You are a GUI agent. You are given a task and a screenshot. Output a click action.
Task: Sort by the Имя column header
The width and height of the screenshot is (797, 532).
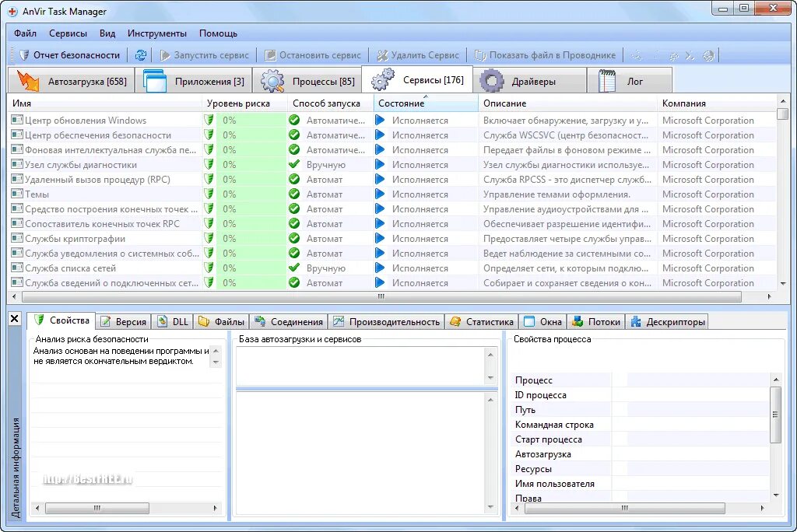tap(105, 103)
